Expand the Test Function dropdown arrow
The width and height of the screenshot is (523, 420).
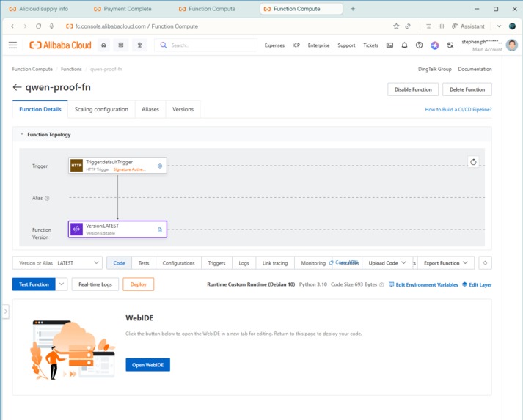(x=62, y=284)
